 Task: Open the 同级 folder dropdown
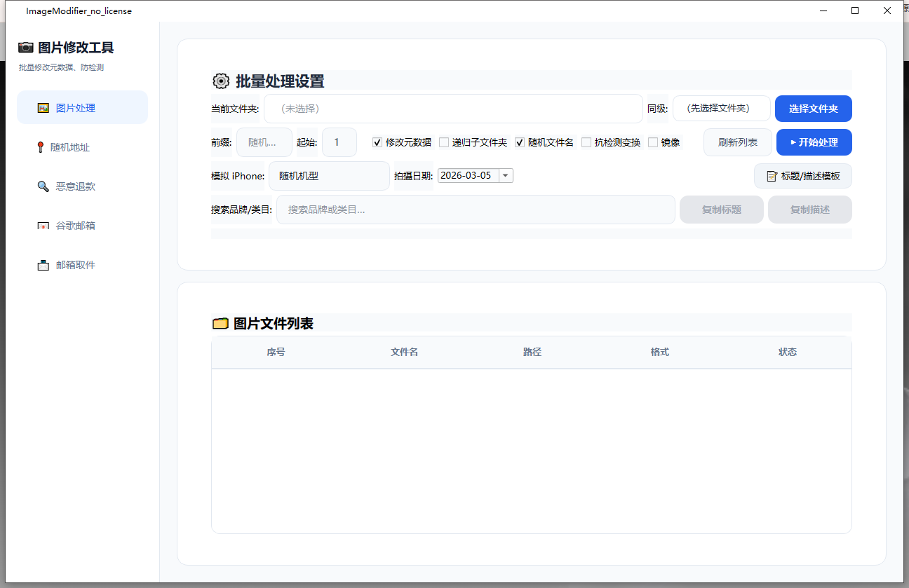pos(721,109)
